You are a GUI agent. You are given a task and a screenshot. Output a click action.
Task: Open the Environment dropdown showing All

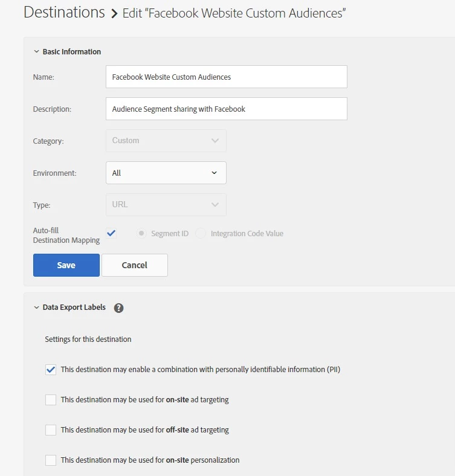click(166, 173)
